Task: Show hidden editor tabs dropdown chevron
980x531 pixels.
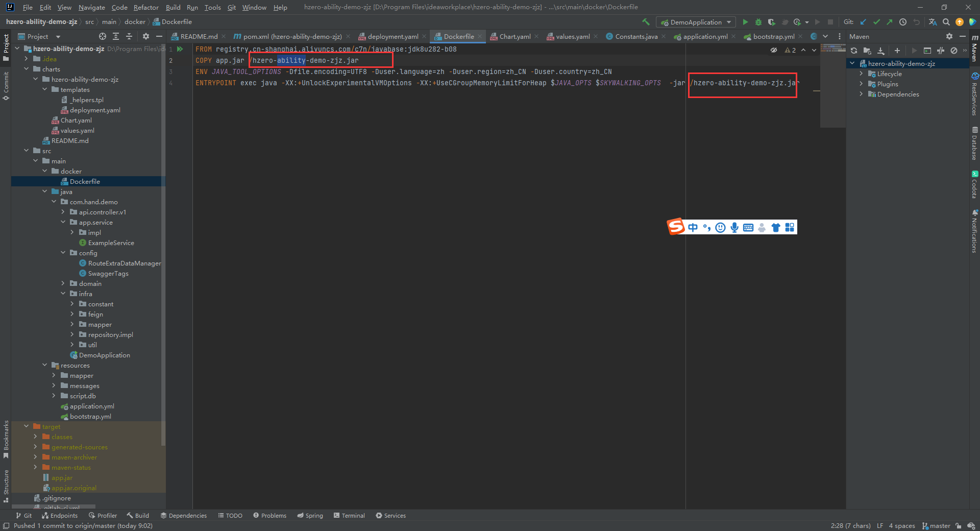Action: 825,36
